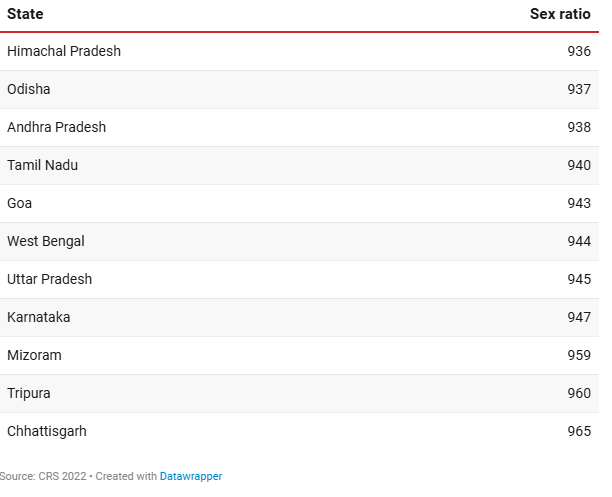Viewport: 612px width, 497px height.
Task: Open the Datawrapper link
Action: [x=191, y=476]
